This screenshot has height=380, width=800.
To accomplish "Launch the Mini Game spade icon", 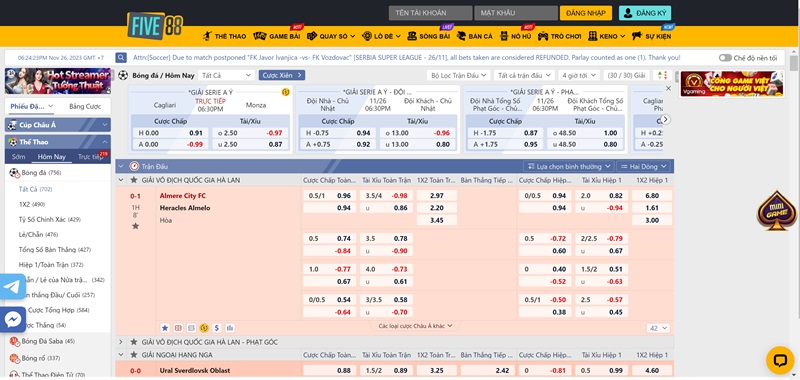I will pyautogui.click(x=777, y=211).
